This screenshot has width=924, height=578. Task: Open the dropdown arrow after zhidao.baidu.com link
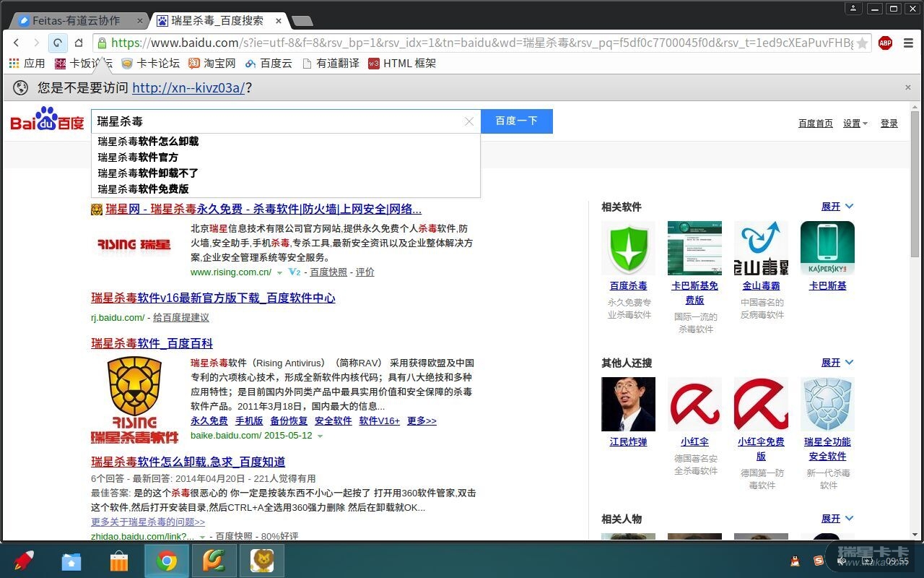202,538
